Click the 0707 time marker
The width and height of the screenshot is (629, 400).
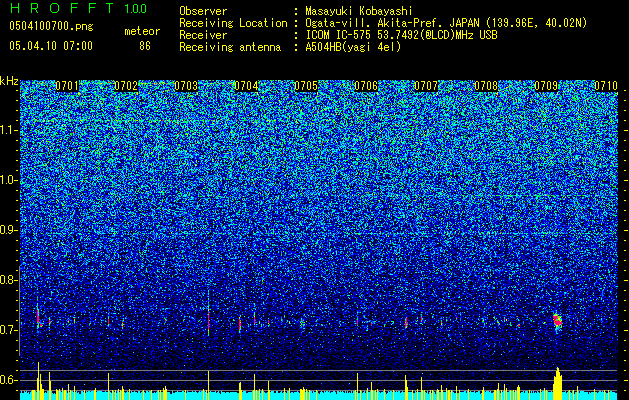[426, 86]
